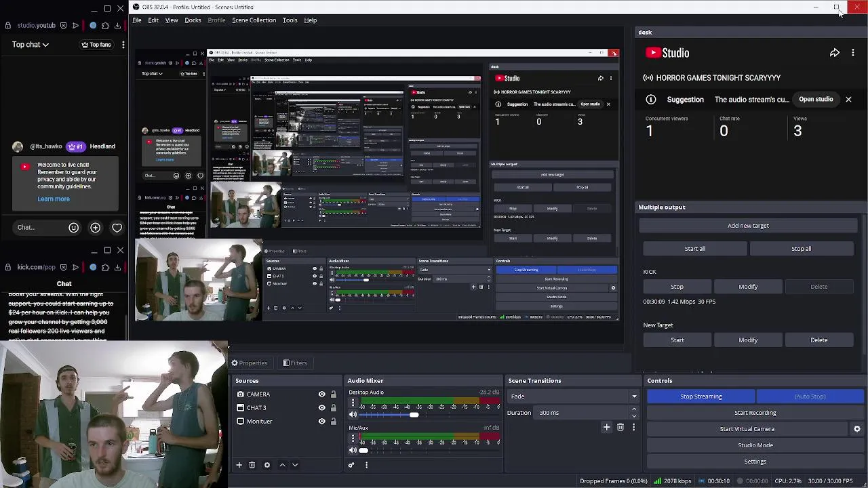868x488 pixels.
Task: Click Start Recording
Action: 755,413
